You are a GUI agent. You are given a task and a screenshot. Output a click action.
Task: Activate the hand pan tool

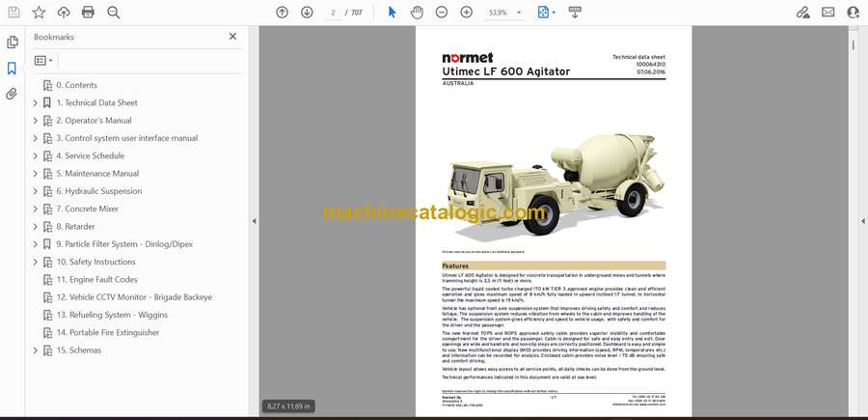click(417, 13)
